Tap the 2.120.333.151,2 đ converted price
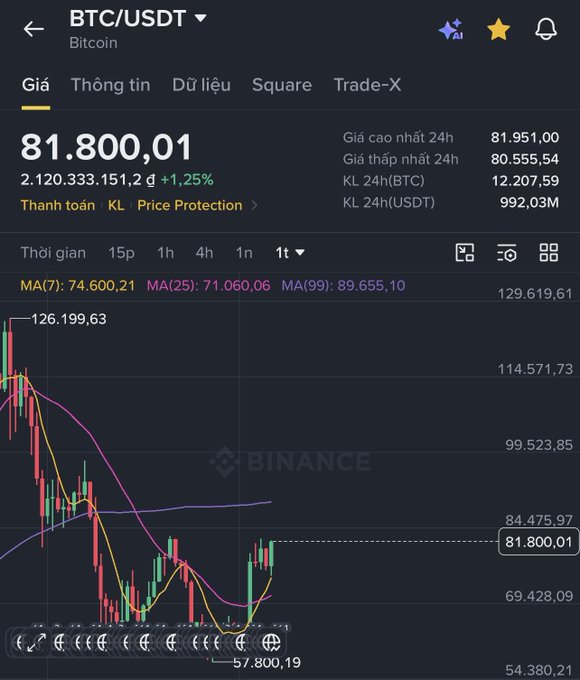The image size is (580, 680). click(x=88, y=180)
